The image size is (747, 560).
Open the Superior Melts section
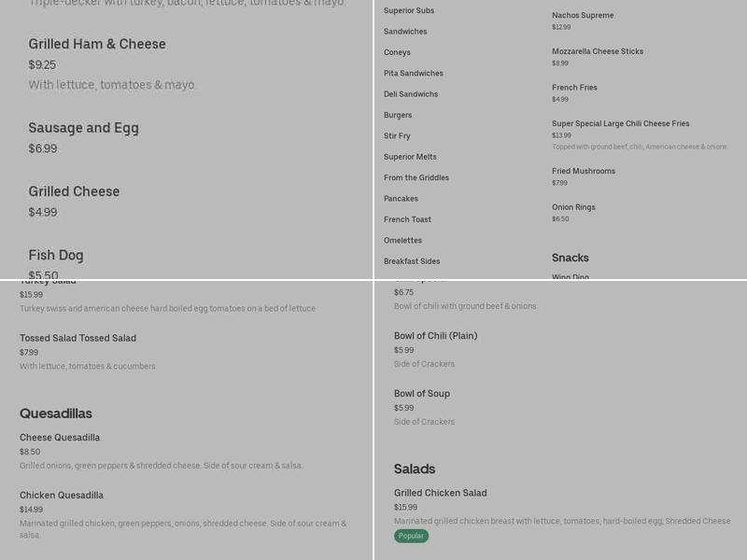tap(409, 156)
